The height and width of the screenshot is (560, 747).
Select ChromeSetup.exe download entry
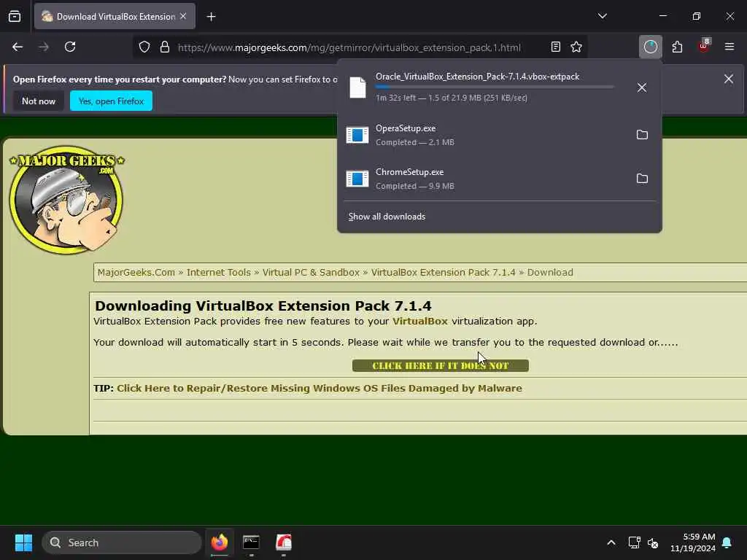click(499, 179)
